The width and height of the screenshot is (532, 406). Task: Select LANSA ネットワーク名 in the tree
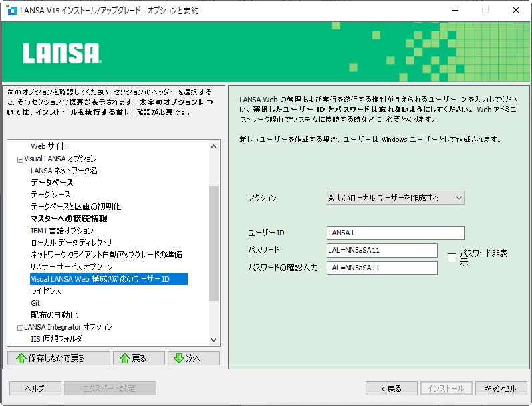64,171
